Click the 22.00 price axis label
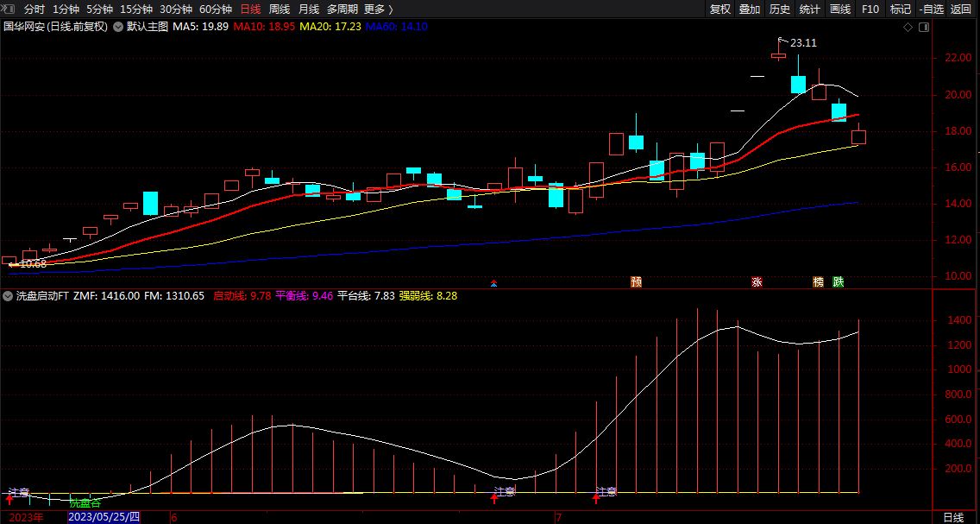The height and width of the screenshot is (524, 980). tap(958, 58)
